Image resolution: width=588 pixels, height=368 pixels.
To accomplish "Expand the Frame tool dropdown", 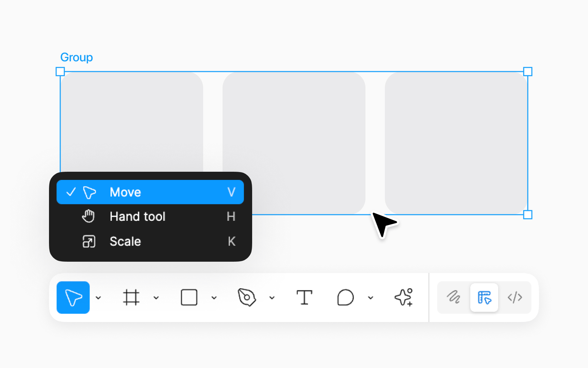I will point(156,297).
